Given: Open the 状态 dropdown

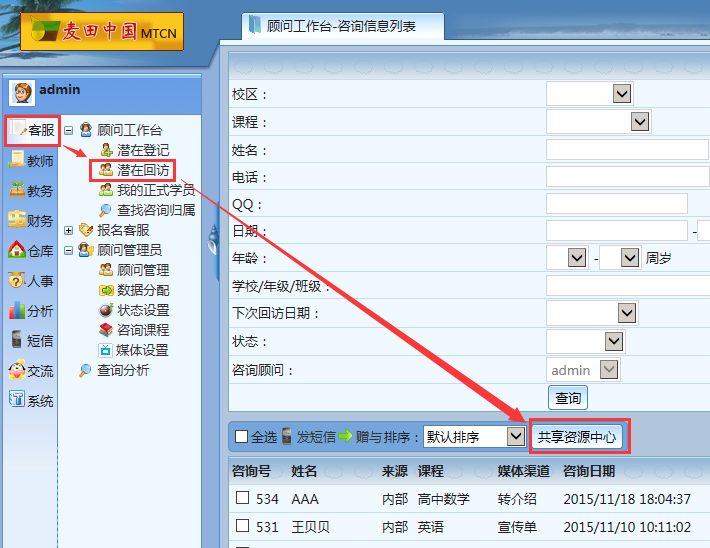Looking at the screenshot, I should 614,341.
